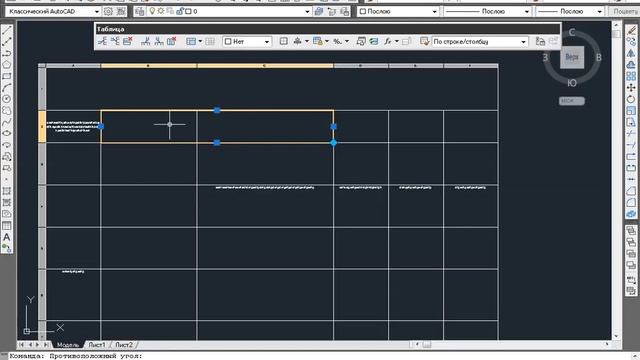Click the highlighted column C header
The width and height of the screenshot is (640, 360).
(x=265, y=65)
